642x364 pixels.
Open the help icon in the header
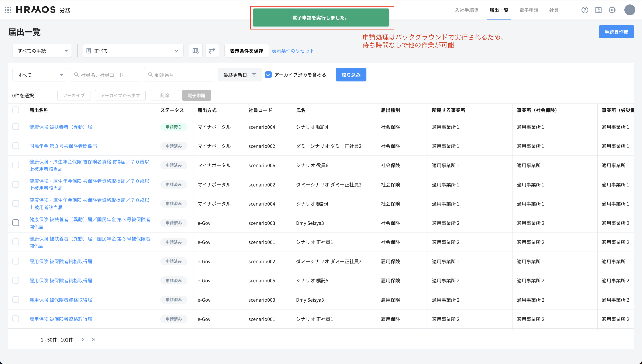coord(585,10)
